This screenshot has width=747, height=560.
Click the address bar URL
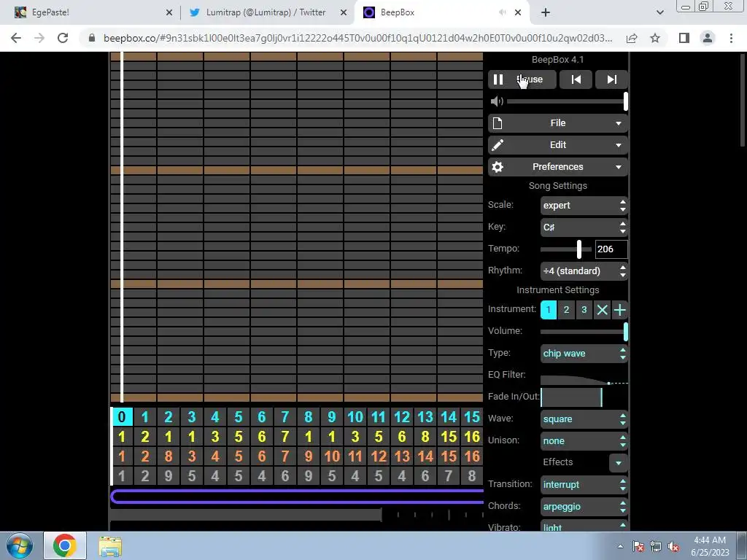(x=357, y=38)
